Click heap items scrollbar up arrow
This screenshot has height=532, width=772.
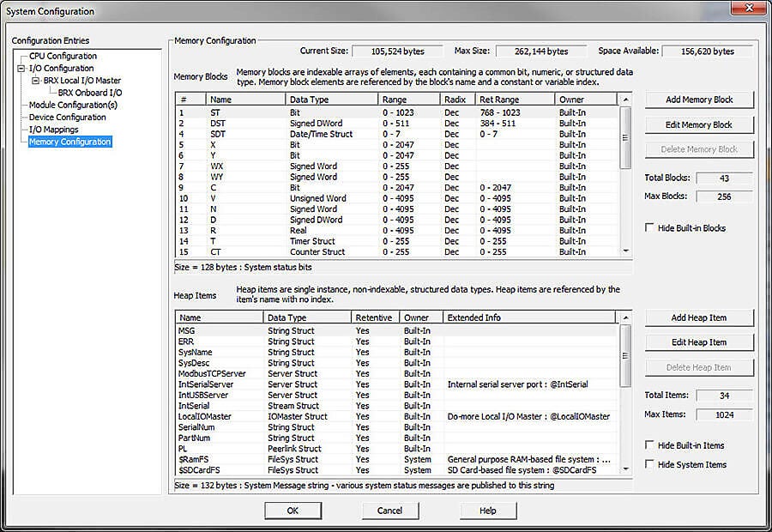[x=626, y=317]
